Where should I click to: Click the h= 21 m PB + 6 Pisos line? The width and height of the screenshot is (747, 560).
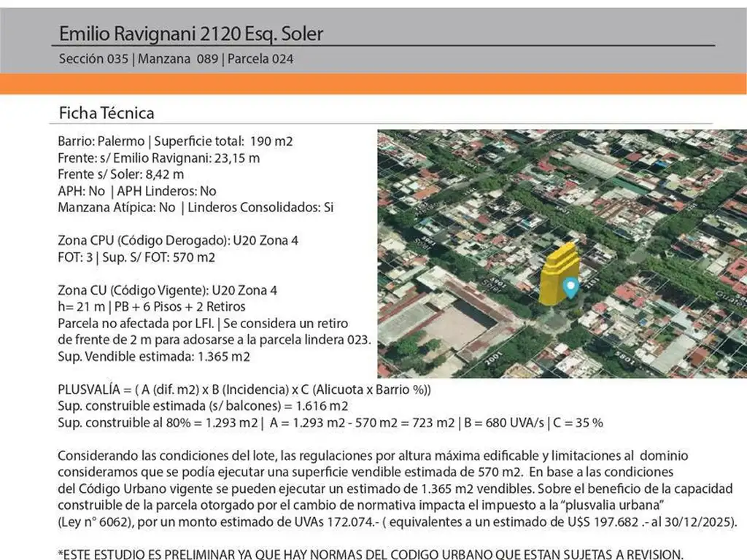(152, 306)
